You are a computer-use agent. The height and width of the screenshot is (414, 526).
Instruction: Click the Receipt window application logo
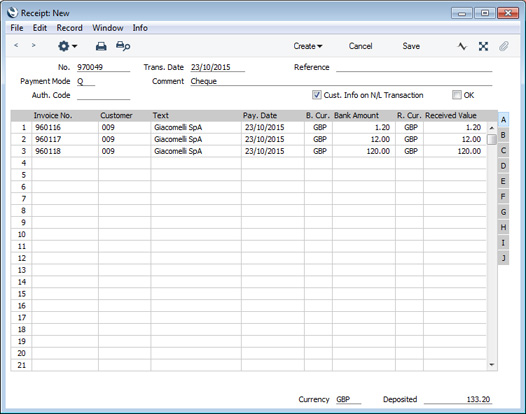(x=12, y=13)
